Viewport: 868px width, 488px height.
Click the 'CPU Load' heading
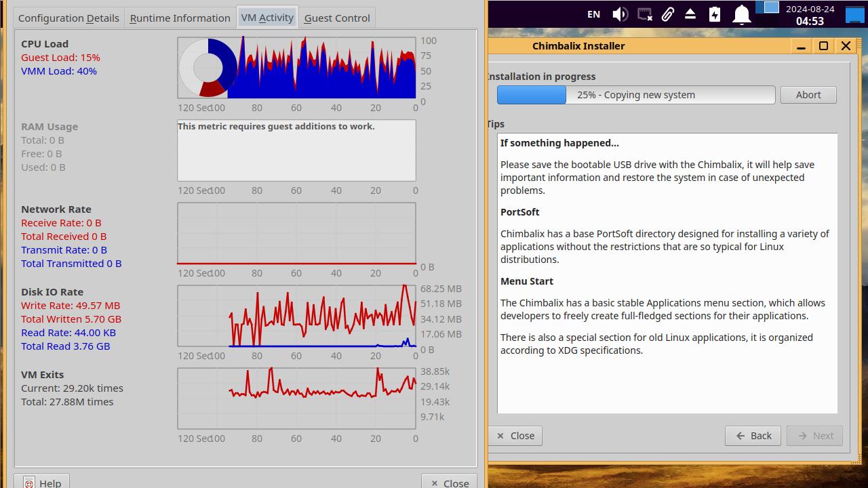tap(45, 44)
